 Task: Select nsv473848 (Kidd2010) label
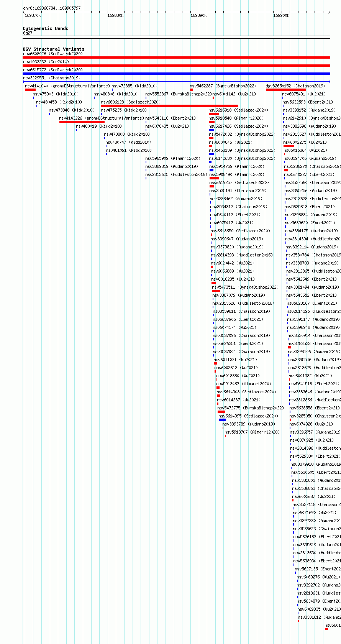(72, 110)
